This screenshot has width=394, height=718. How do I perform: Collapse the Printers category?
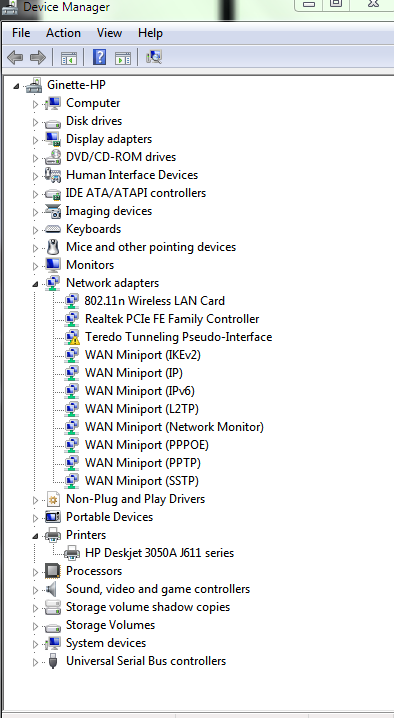pos(35,536)
